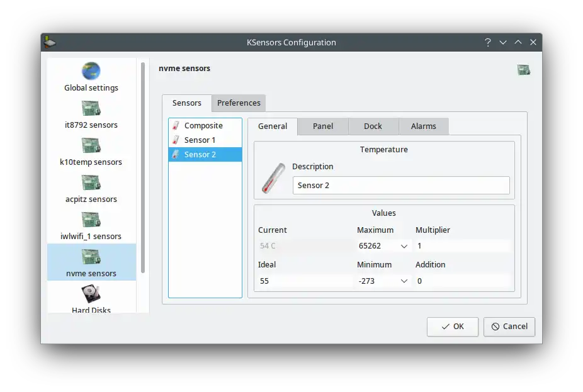Click the Global settings label
This screenshot has width=583, height=392.
91,87
